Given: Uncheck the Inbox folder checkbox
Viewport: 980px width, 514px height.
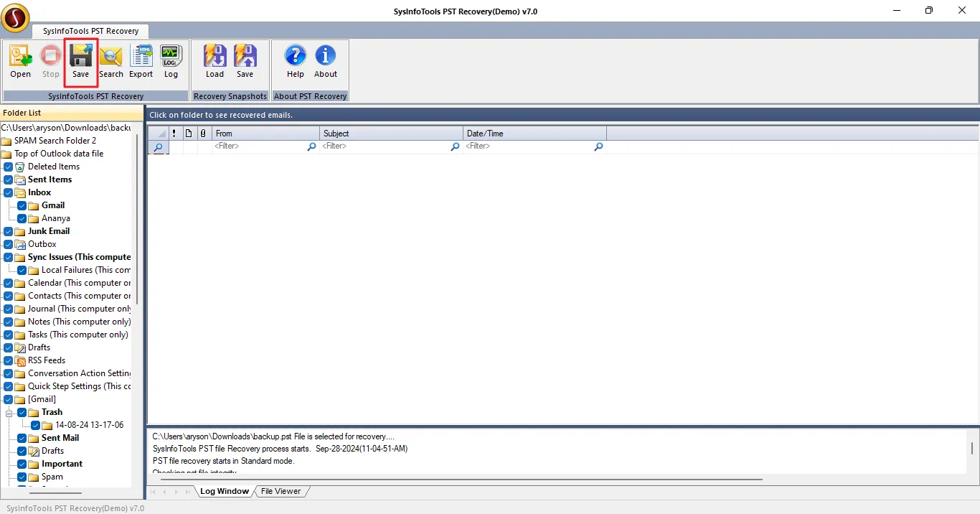Looking at the screenshot, I should click(x=9, y=192).
